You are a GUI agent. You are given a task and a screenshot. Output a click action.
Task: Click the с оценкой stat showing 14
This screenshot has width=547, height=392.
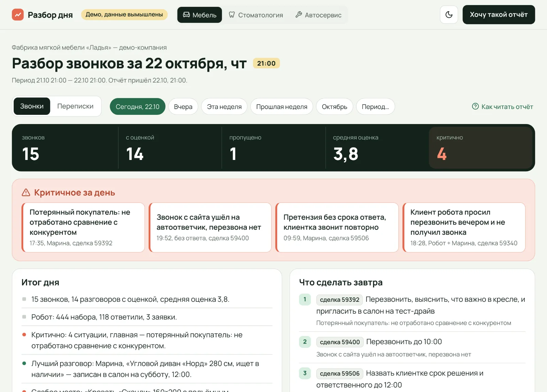pyautogui.click(x=170, y=148)
